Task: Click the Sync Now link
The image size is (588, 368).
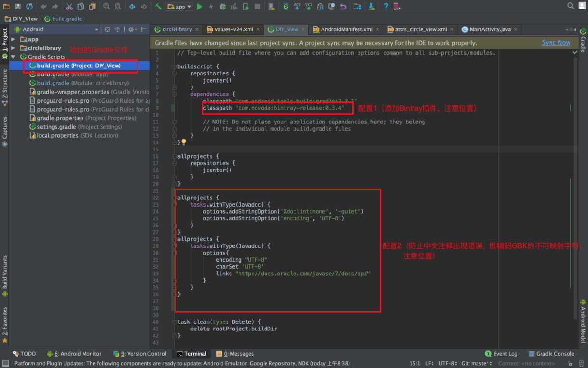Action: click(x=556, y=43)
